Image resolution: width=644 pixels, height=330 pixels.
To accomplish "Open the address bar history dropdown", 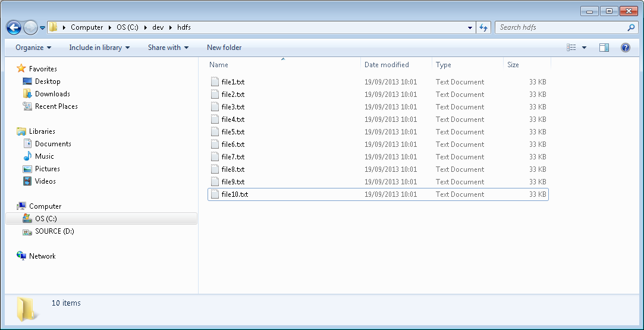I will point(470,27).
